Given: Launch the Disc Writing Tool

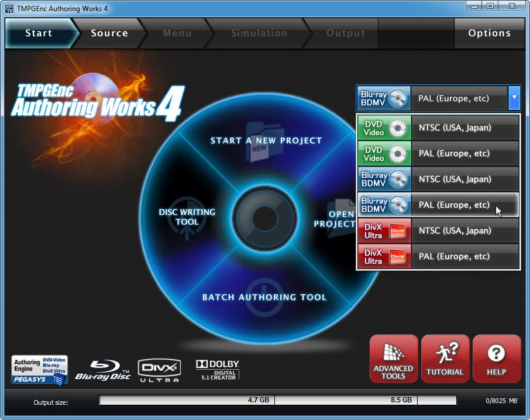Looking at the screenshot, I should [187, 217].
